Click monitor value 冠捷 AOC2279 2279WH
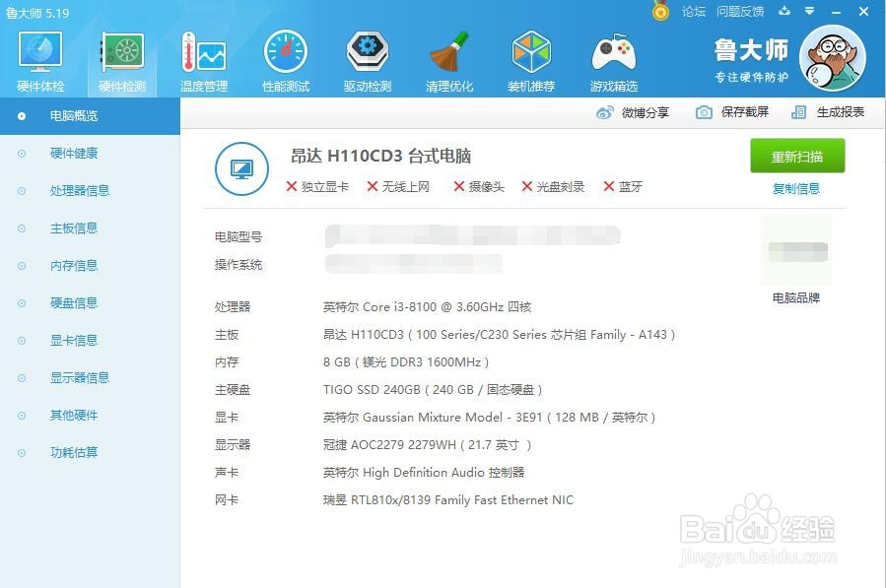886x588 pixels. (x=427, y=444)
